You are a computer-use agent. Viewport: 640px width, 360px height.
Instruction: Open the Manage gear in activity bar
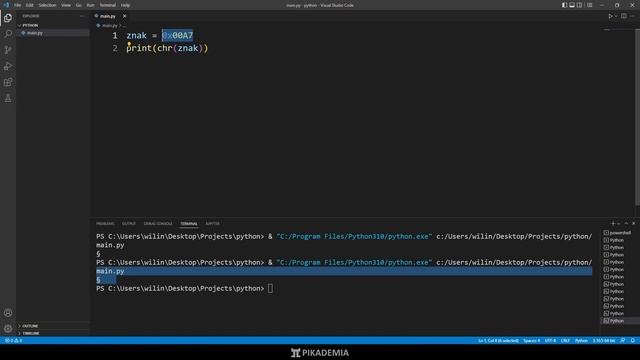(x=8, y=329)
